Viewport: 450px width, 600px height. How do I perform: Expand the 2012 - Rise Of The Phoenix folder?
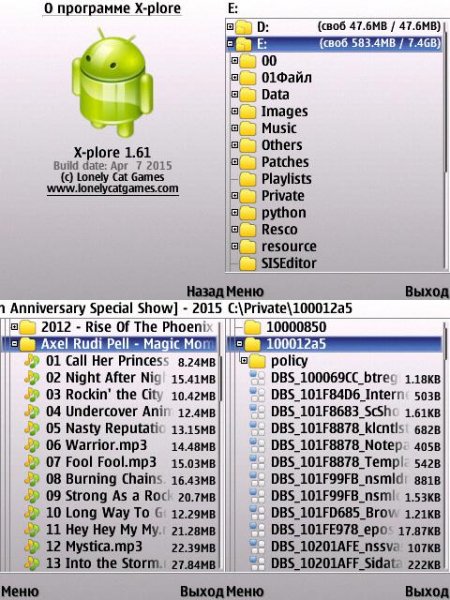[x=14, y=327]
